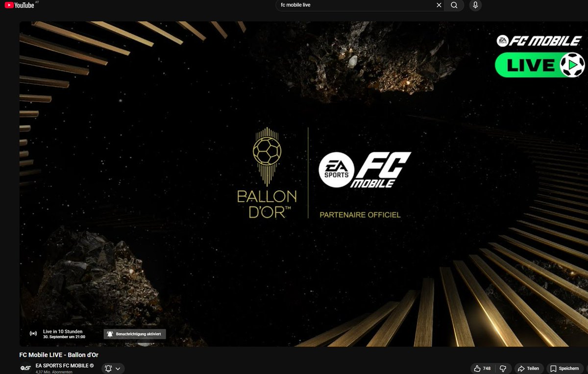Open the YouTube home logo
The height and width of the screenshot is (374, 588).
20,5
